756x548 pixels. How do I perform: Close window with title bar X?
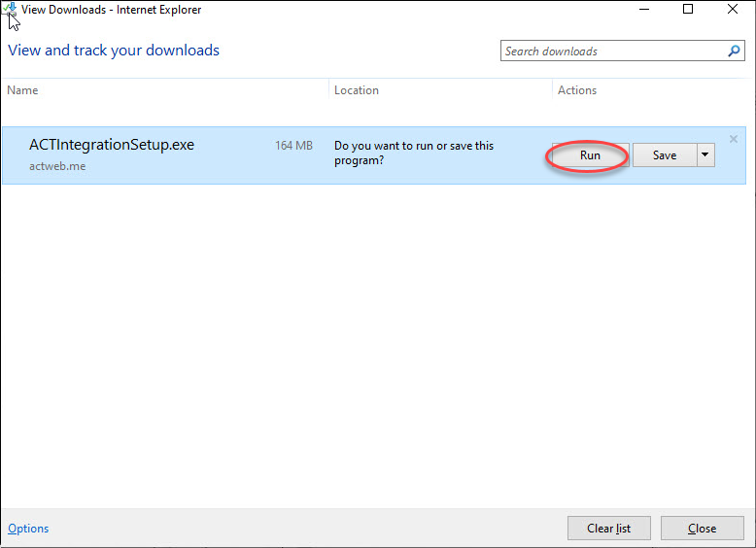pyautogui.click(x=733, y=9)
